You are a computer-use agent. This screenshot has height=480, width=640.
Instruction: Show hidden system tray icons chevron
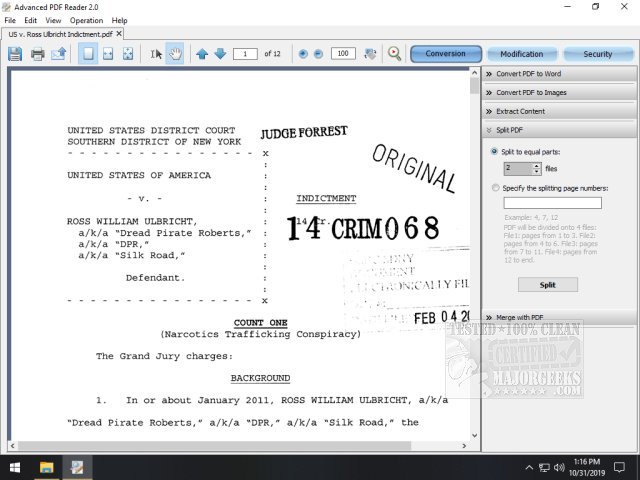coord(529,467)
